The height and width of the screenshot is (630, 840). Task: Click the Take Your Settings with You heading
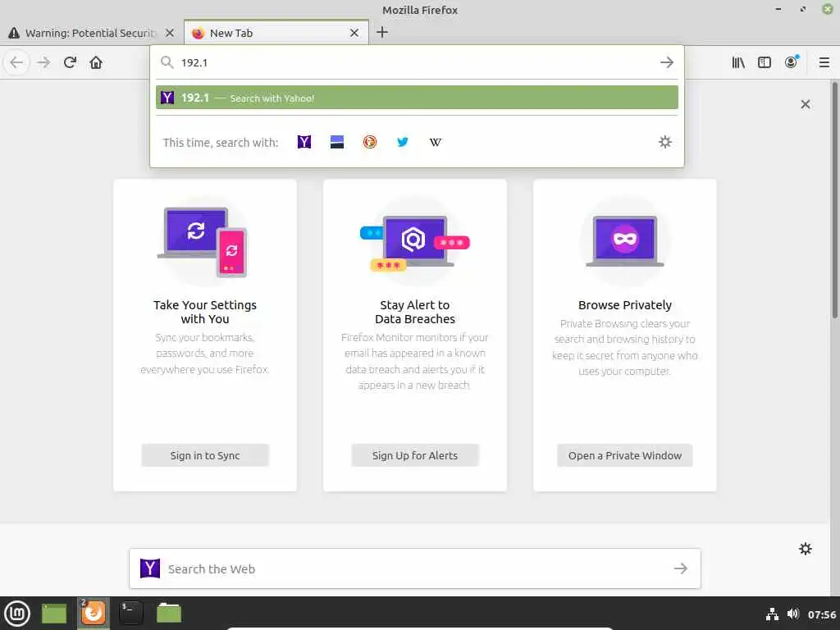click(204, 312)
